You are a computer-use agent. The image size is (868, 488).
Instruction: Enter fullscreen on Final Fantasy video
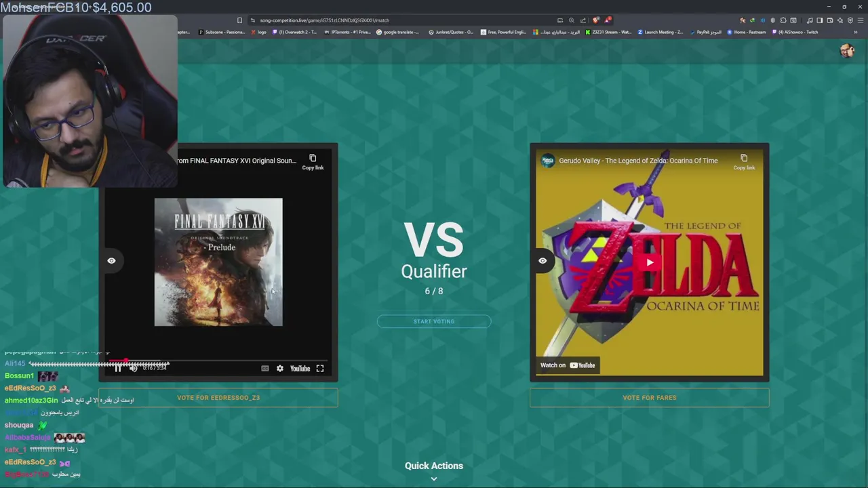[320, 369]
